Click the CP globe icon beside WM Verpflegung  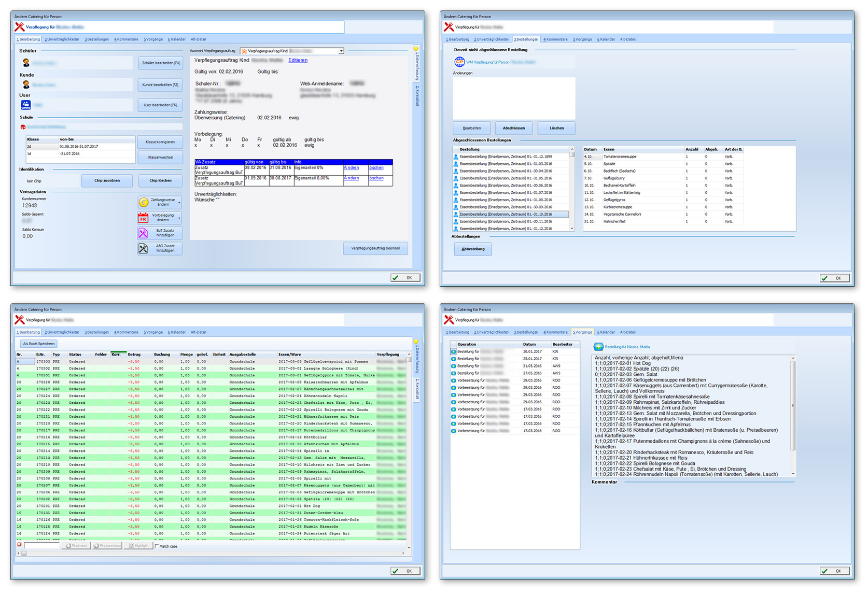(459, 62)
